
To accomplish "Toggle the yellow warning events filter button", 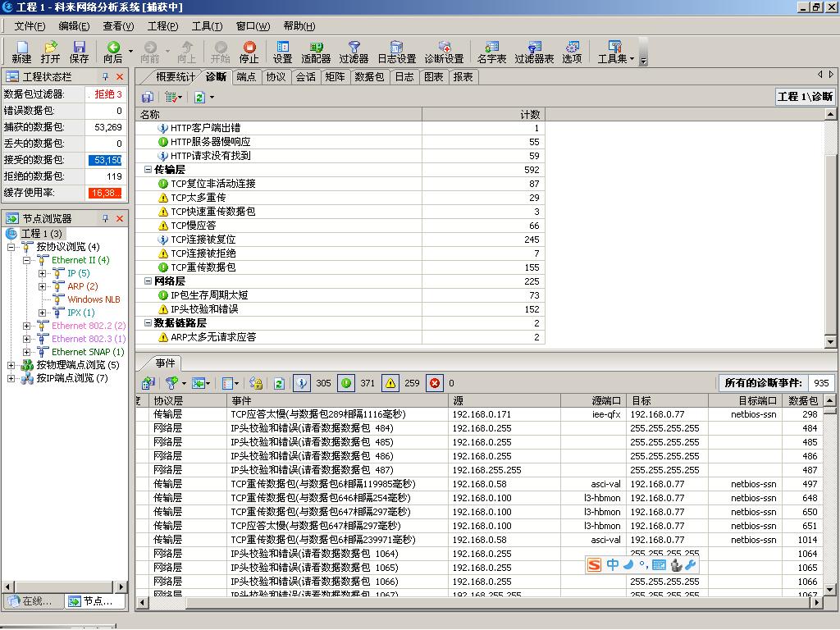I will coord(390,383).
